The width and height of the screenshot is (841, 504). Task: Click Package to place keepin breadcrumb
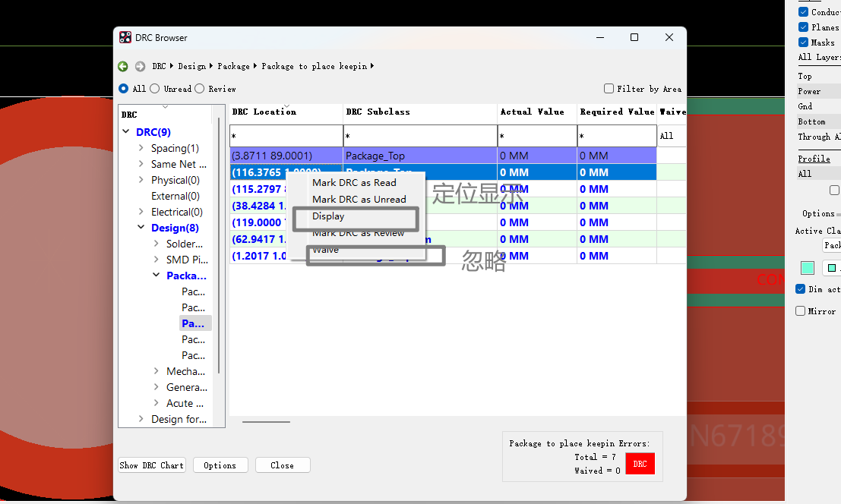coord(315,66)
